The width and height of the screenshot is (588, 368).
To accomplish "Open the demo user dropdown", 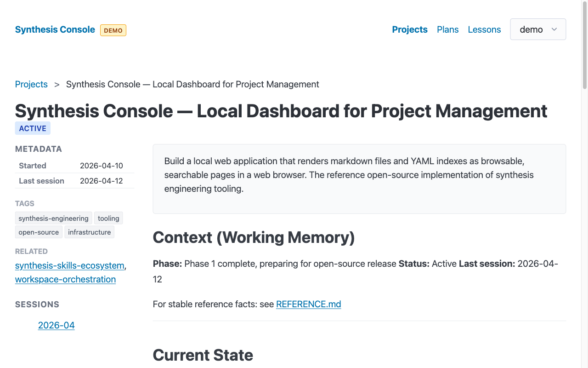I will point(537,29).
